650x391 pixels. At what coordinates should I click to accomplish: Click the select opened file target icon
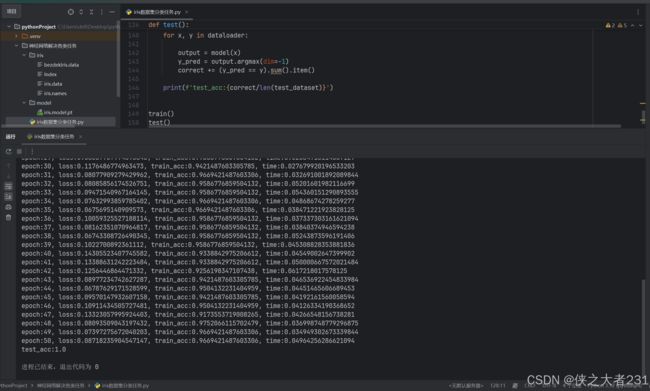pos(70,12)
